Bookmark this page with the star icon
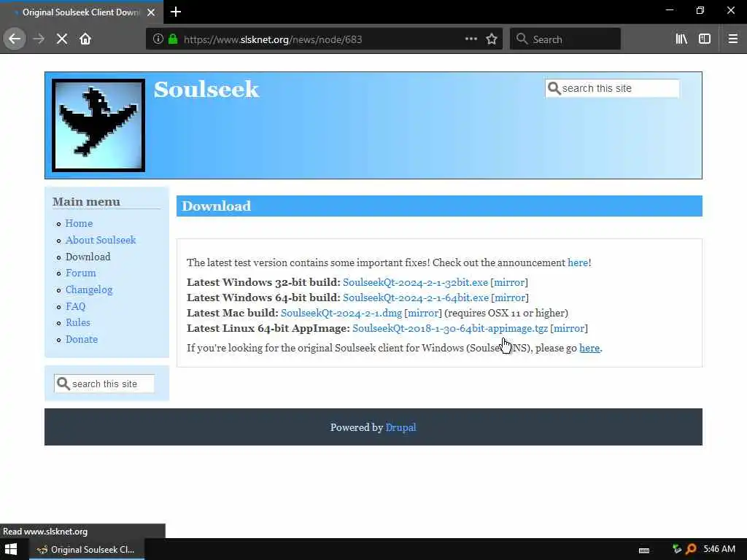Viewport: 747px width, 560px height. 492,39
